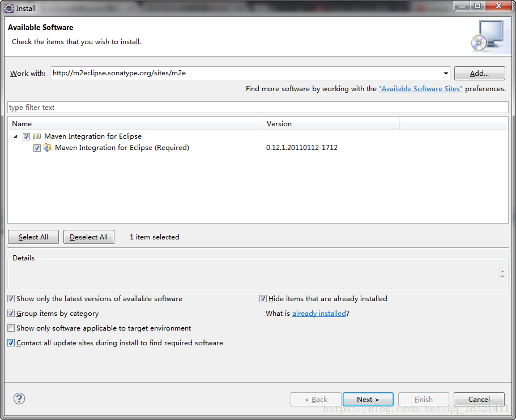Image resolution: width=516 pixels, height=420 pixels.
Task: Close the Install dialog window
Action: tap(498, 6)
